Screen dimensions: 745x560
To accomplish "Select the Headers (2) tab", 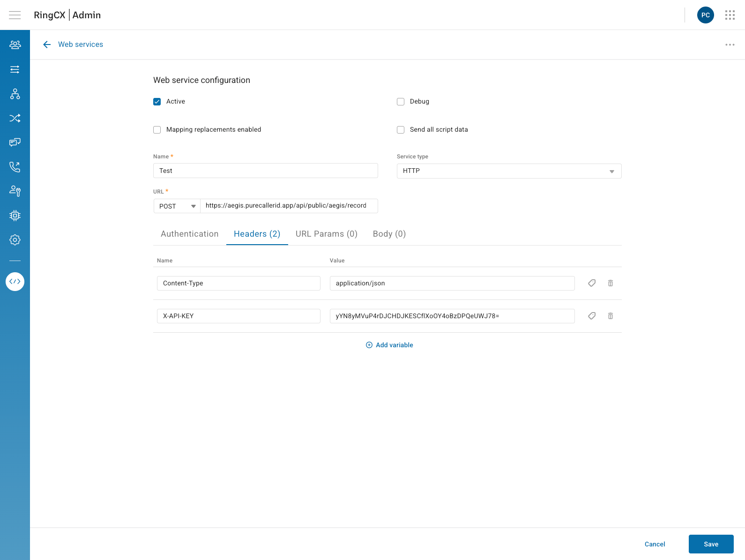I will (257, 234).
